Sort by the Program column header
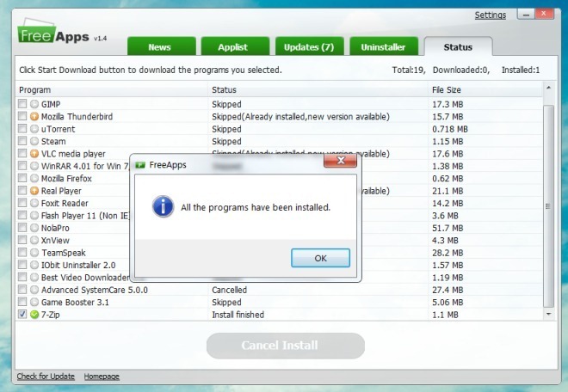 tap(112, 89)
